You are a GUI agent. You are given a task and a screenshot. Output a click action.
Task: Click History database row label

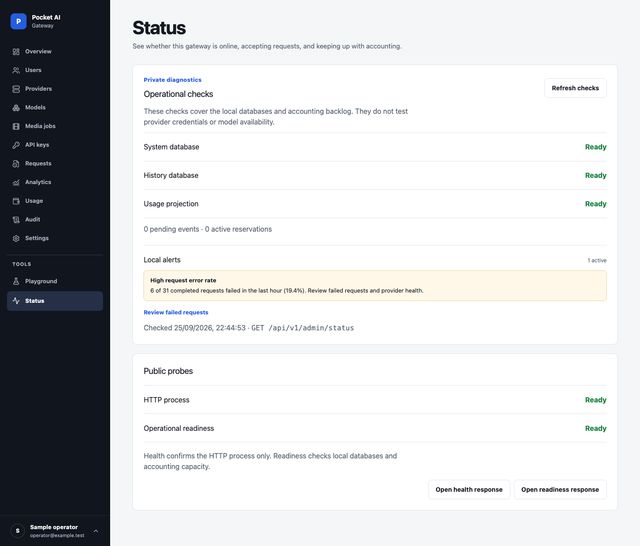(x=171, y=175)
